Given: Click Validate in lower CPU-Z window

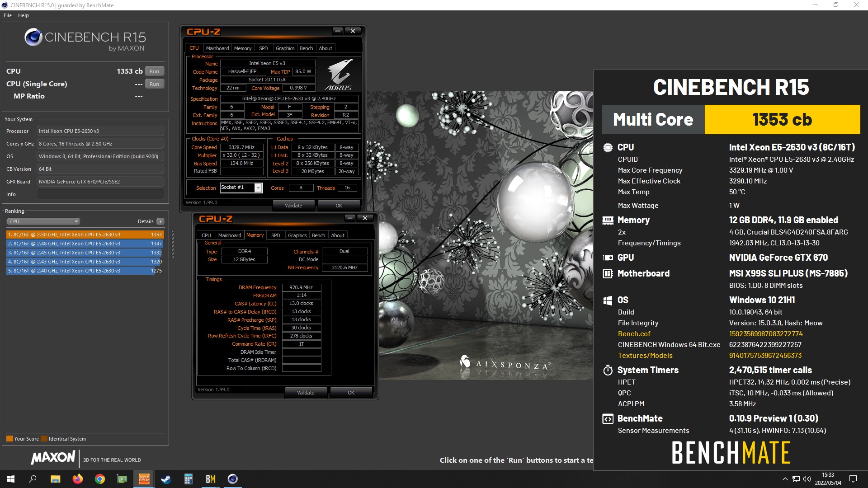Looking at the screenshot, I should pyautogui.click(x=306, y=393).
